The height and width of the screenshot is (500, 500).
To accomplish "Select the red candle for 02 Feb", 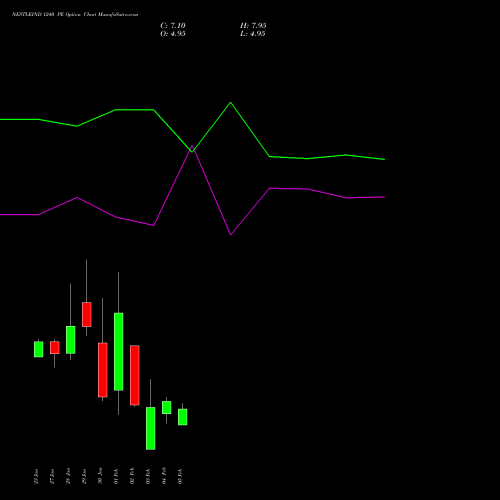I will click(x=135, y=375).
